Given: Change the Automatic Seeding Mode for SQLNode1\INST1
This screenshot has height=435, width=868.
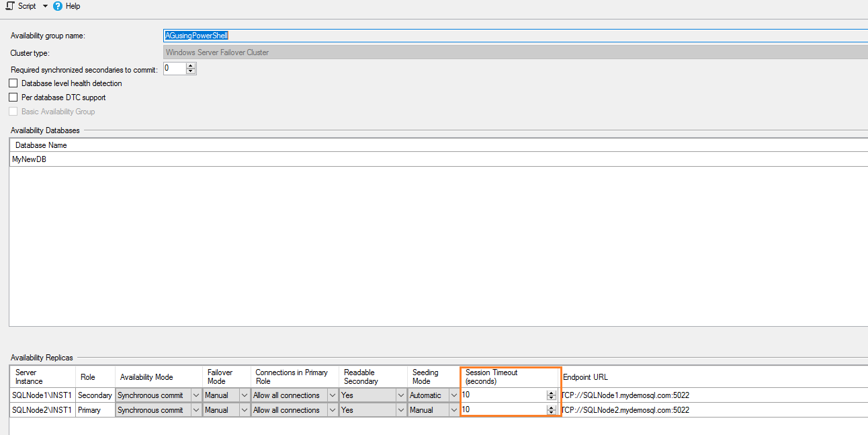Looking at the screenshot, I should coord(453,395).
